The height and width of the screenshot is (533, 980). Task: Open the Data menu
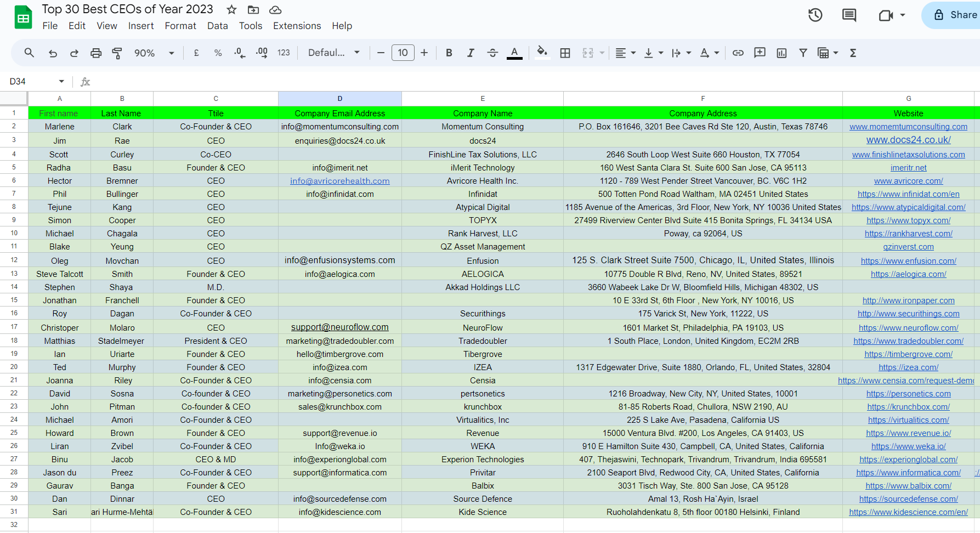point(217,26)
